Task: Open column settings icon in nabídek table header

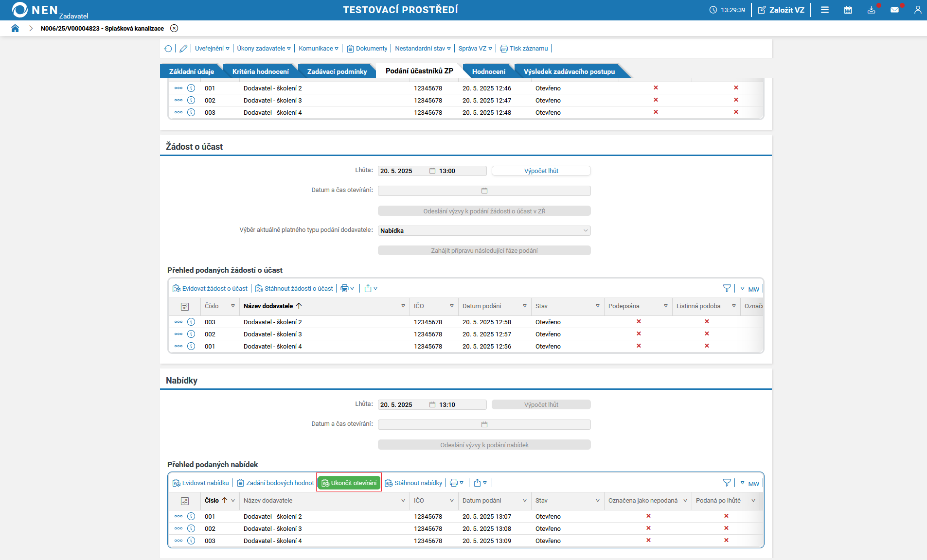Action: pyautogui.click(x=185, y=501)
